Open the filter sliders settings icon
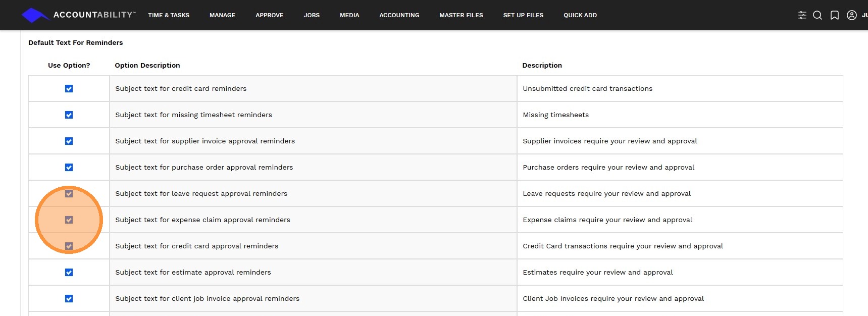 pos(802,15)
